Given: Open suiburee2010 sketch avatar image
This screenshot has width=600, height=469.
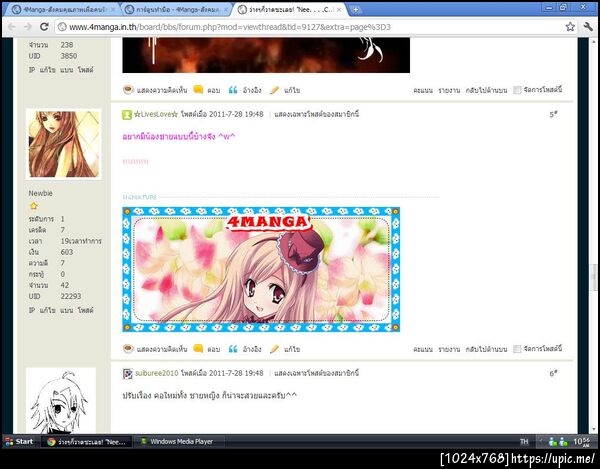Looking at the screenshot, I should click(60, 401).
